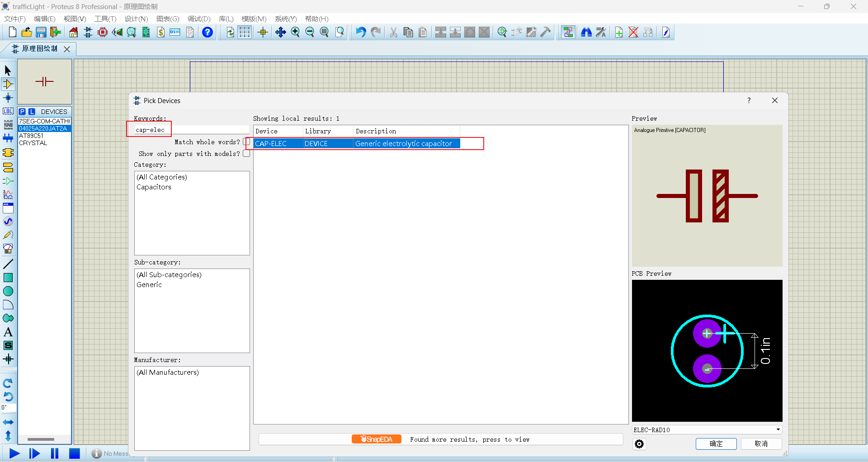Open the 帮助(H) menu
Viewport: 868px width, 462px height.
coord(316,19)
